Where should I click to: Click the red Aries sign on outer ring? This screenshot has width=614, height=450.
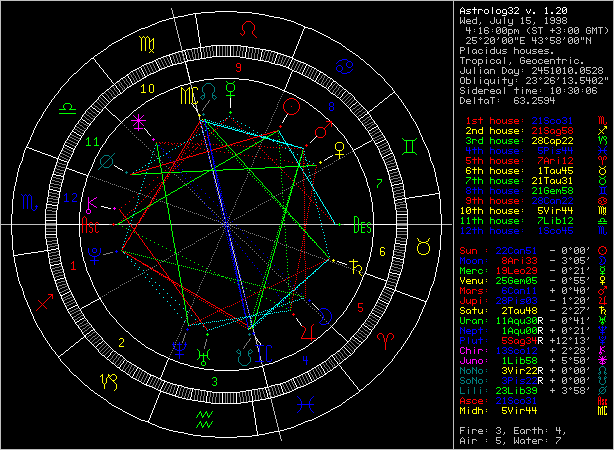[385, 342]
